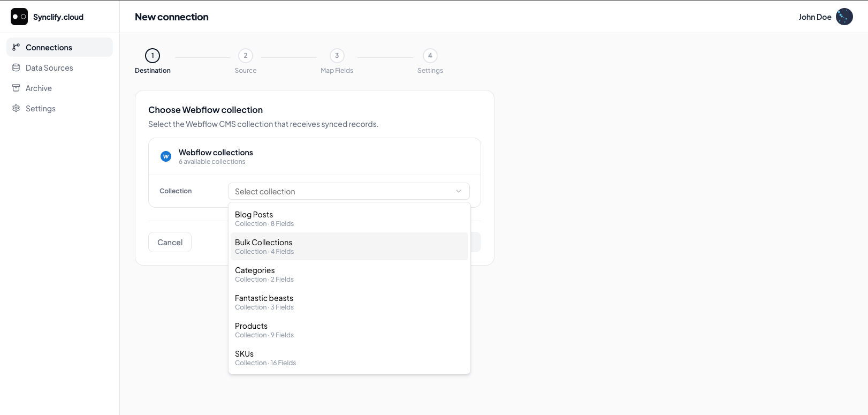Screen dimensions: 868x415
Task: Click the Choose Webflow collection heading
Action: click(205, 110)
